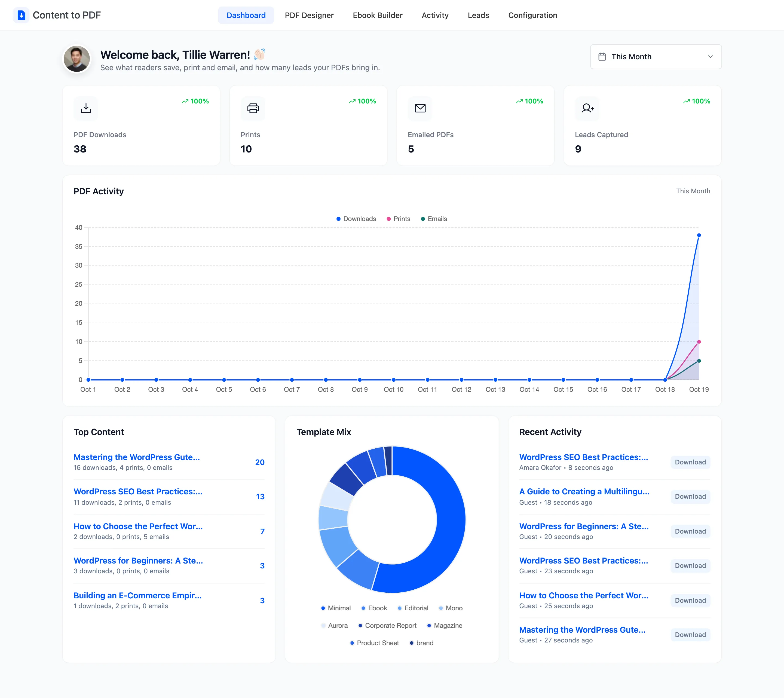Viewport: 784px width, 698px height.
Task: Toggle Minimal in Template Mix legend
Action: pyautogui.click(x=336, y=608)
